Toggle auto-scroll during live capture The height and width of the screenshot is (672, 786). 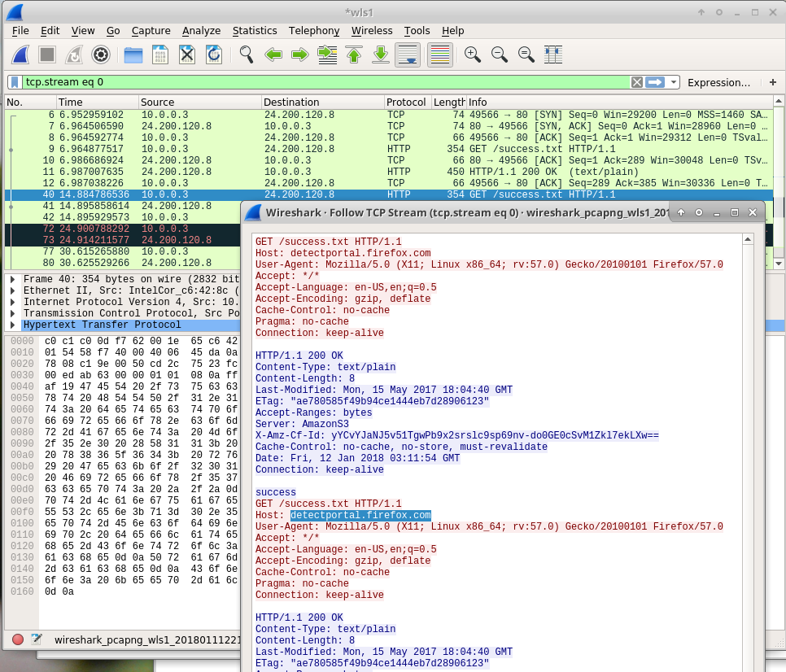coord(408,55)
